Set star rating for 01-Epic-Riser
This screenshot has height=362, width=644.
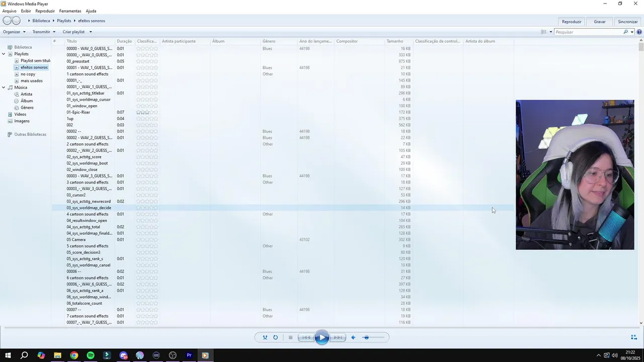tap(147, 112)
